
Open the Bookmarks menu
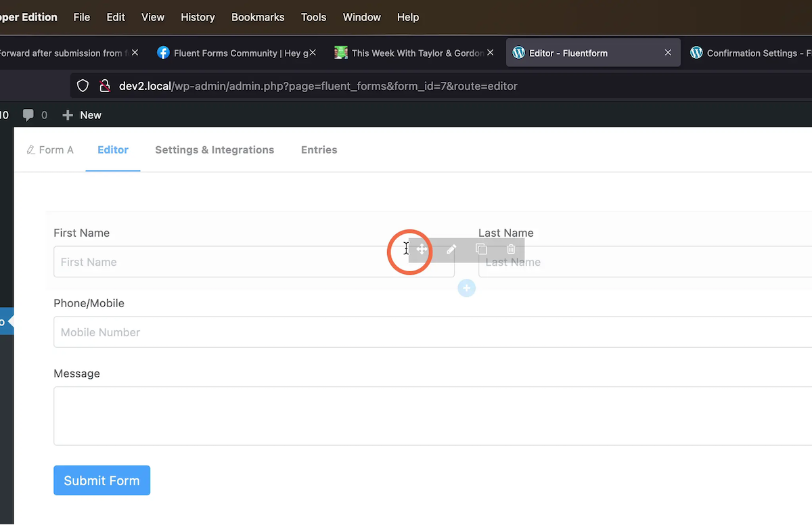(258, 17)
